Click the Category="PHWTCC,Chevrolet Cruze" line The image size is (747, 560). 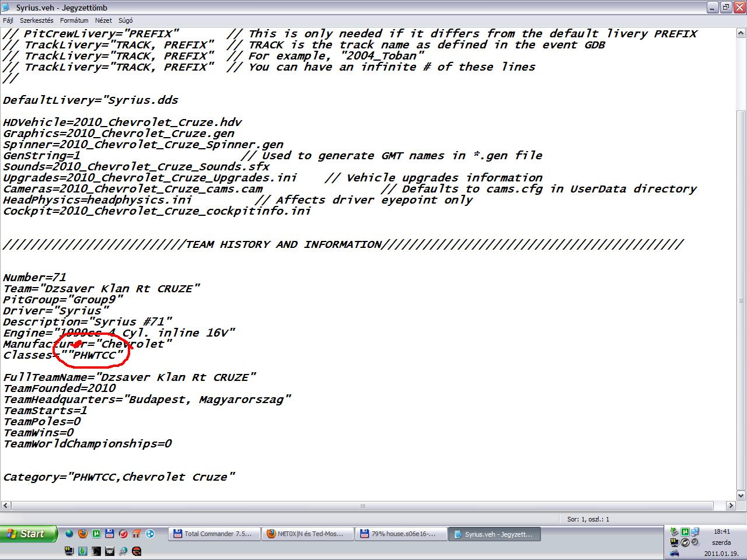tap(118, 477)
